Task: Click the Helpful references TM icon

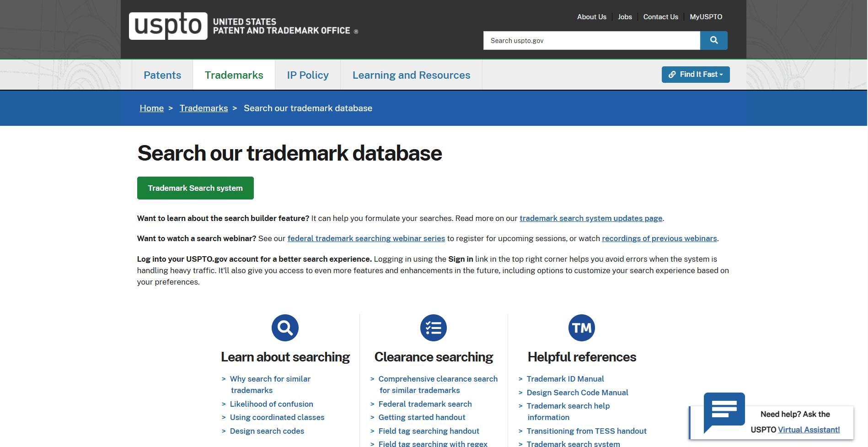Action: tap(581, 328)
